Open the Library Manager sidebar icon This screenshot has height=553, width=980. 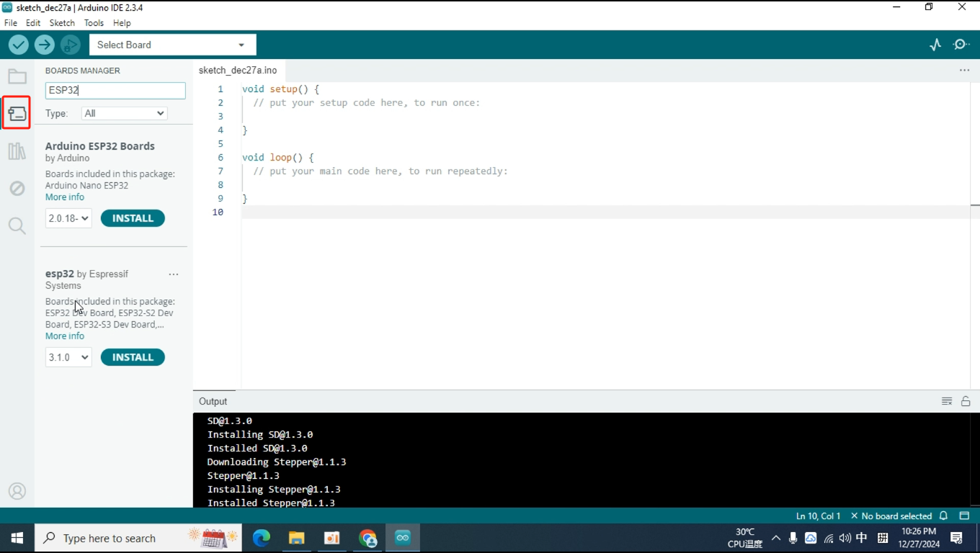click(17, 151)
